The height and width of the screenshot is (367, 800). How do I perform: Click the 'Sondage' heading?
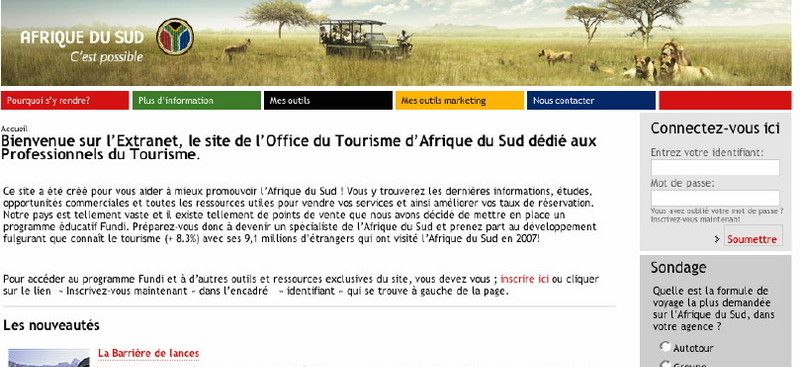point(679,267)
